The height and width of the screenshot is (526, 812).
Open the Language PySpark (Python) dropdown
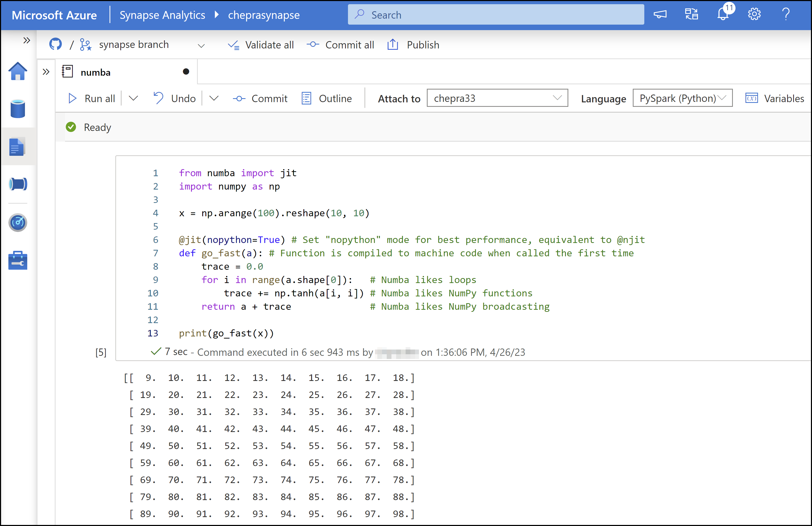[x=682, y=98]
